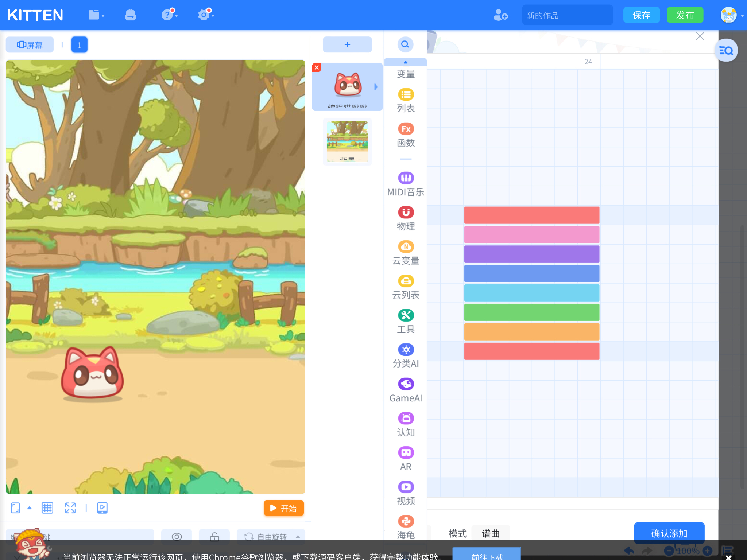Click the stage preview play device icon
Viewport: 747px width, 560px height.
[102, 508]
